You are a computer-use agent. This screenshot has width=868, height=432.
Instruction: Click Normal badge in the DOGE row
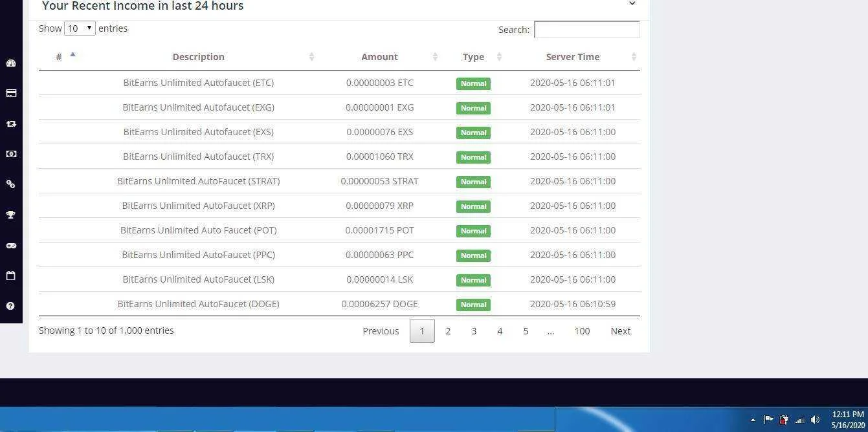click(473, 305)
